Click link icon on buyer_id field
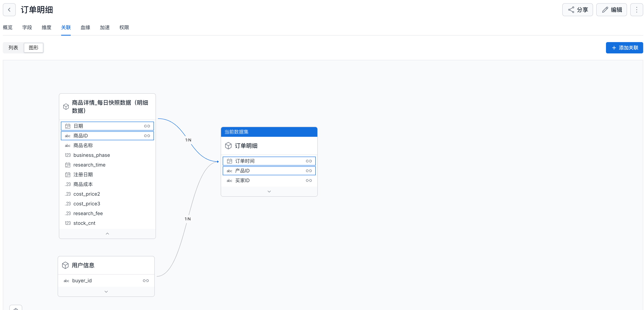 coord(146,281)
